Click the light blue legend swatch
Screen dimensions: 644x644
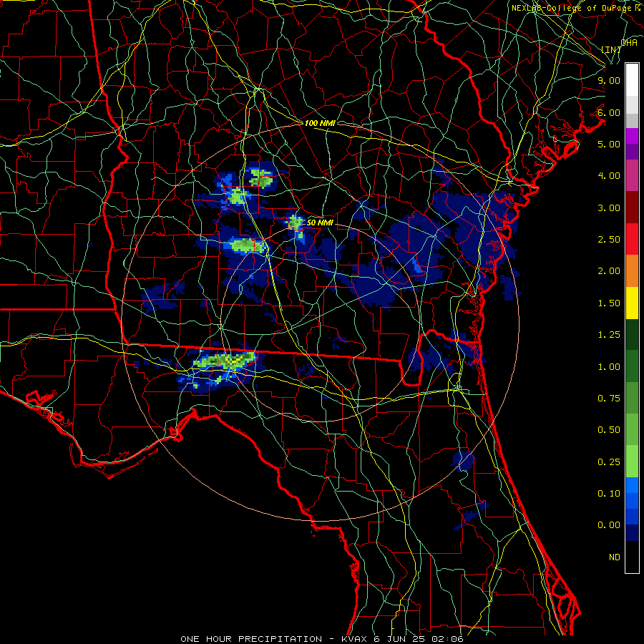[x=632, y=485]
